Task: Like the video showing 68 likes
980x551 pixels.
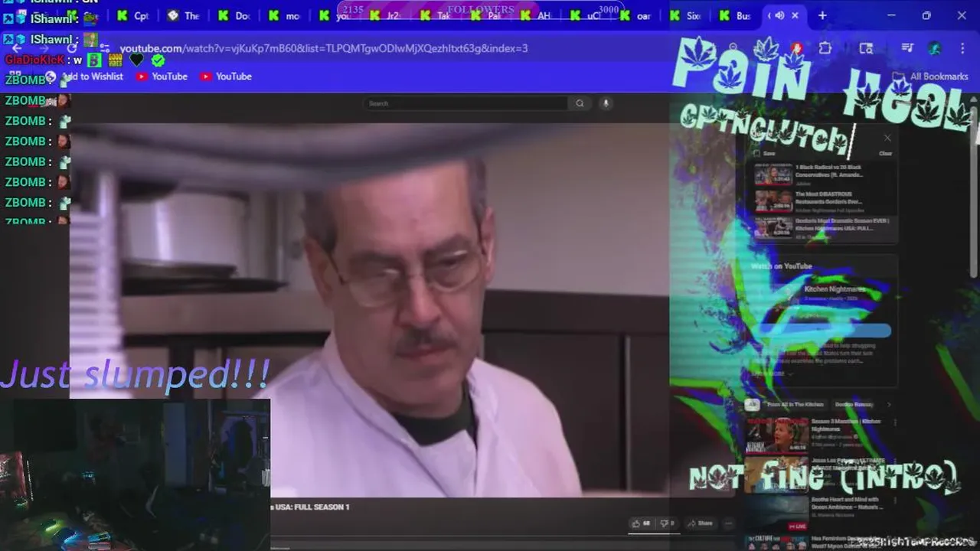Action: tap(640, 523)
